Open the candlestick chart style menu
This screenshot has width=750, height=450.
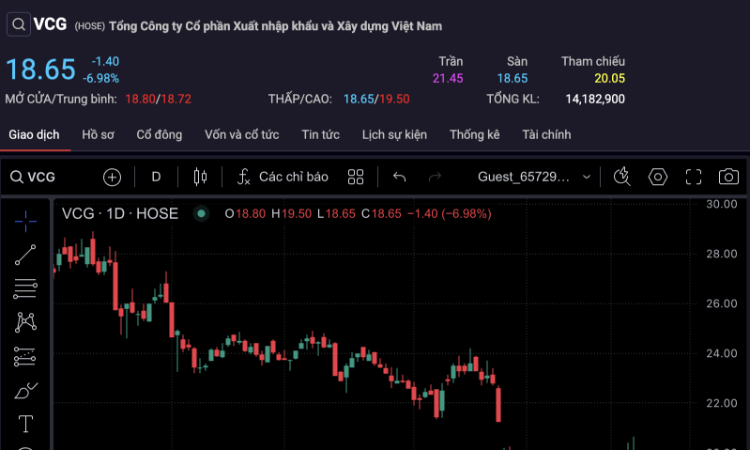tap(199, 177)
